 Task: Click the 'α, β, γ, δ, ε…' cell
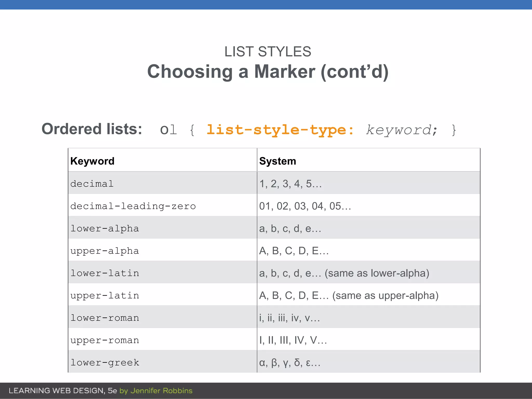[x=369, y=362]
